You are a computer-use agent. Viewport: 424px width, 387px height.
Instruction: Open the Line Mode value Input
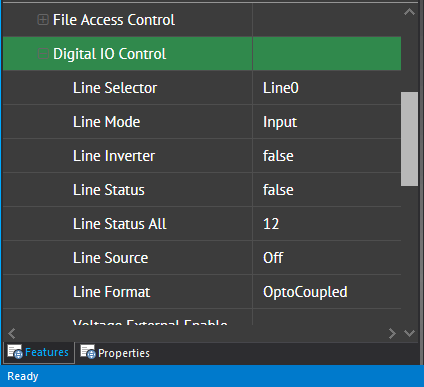pos(327,122)
